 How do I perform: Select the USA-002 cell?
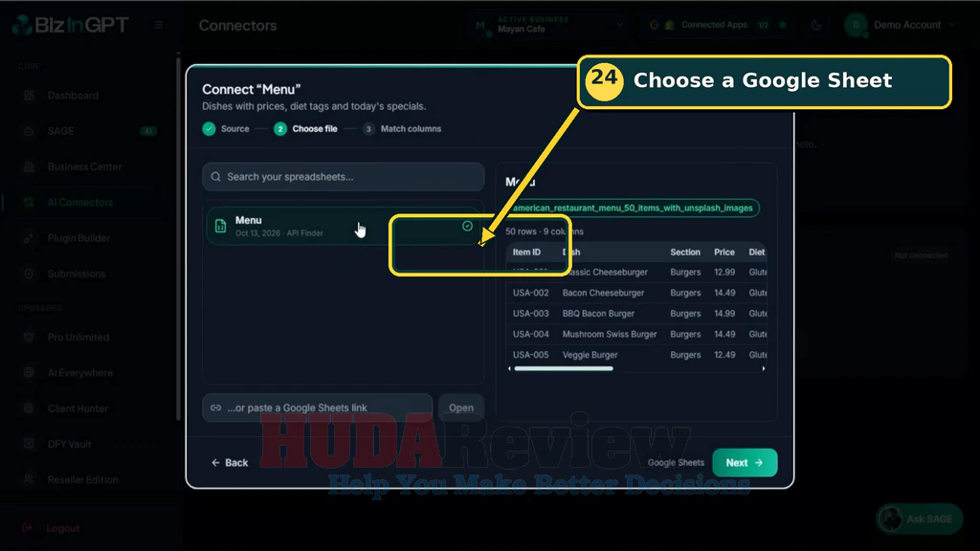[x=530, y=293]
